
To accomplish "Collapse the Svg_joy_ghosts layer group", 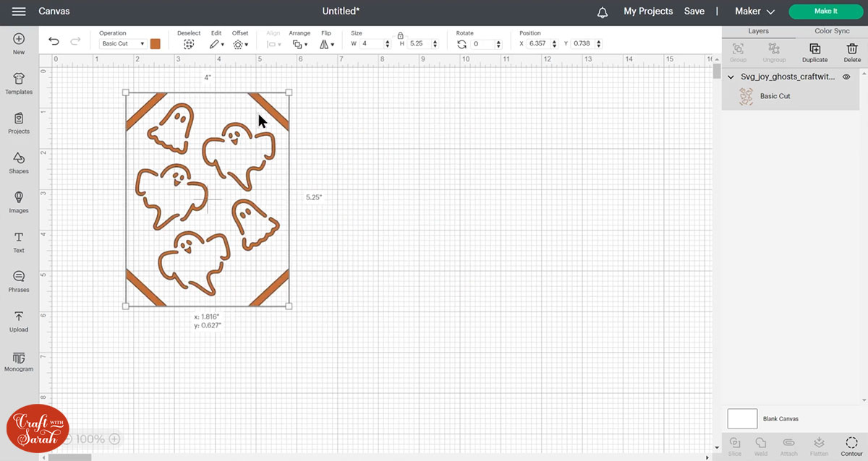I will coord(731,77).
